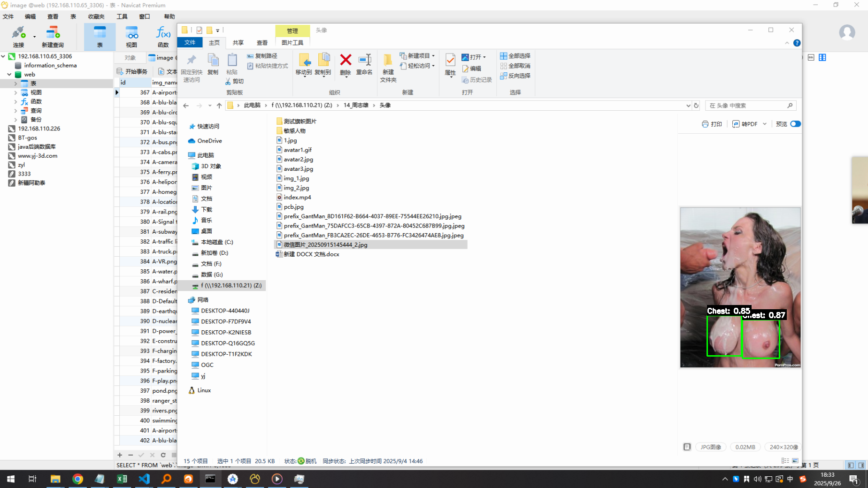The image size is (868, 488).
Task: Open the Properties icon in the ribbon
Action: pos(450,64)
